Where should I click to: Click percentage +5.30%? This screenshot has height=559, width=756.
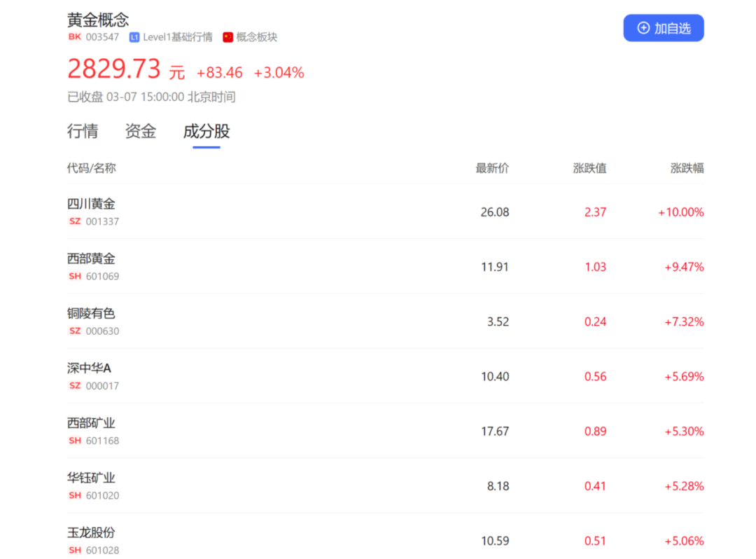coord(684,432)
